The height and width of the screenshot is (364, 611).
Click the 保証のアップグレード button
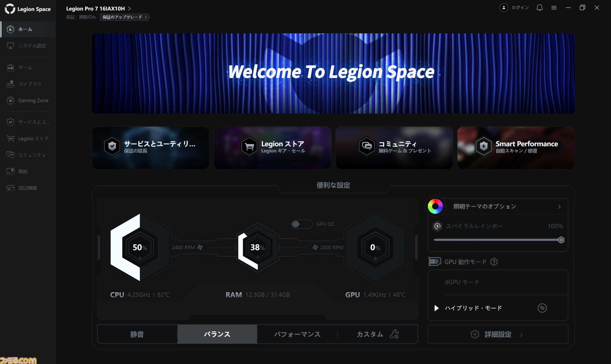pos(125,17)
